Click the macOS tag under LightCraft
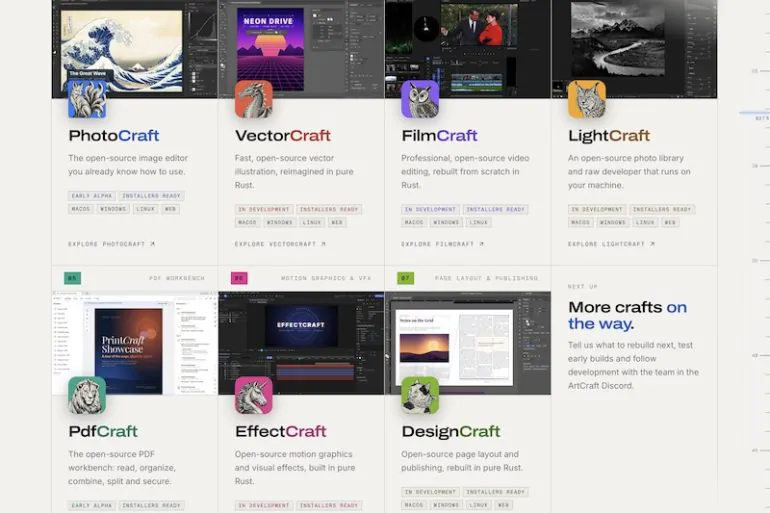The height and width of the screenshot is (513, 770). 580,222
